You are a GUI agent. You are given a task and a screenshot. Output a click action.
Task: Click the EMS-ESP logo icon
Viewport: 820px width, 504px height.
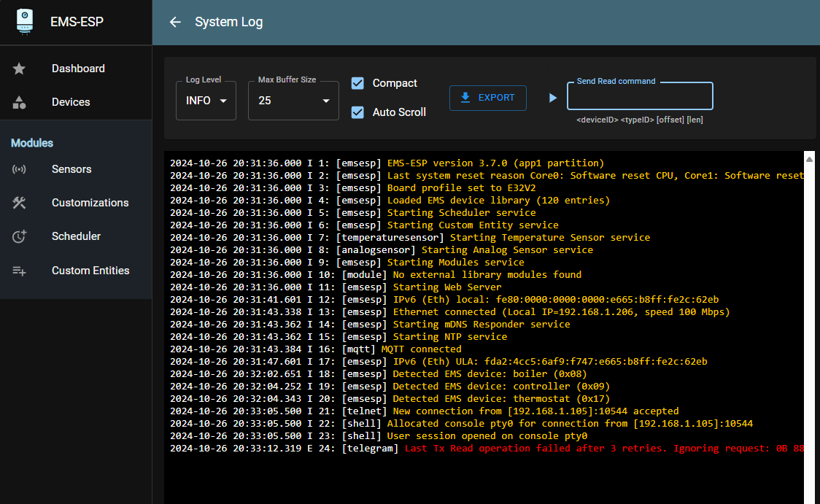click(x=24, y=21)
